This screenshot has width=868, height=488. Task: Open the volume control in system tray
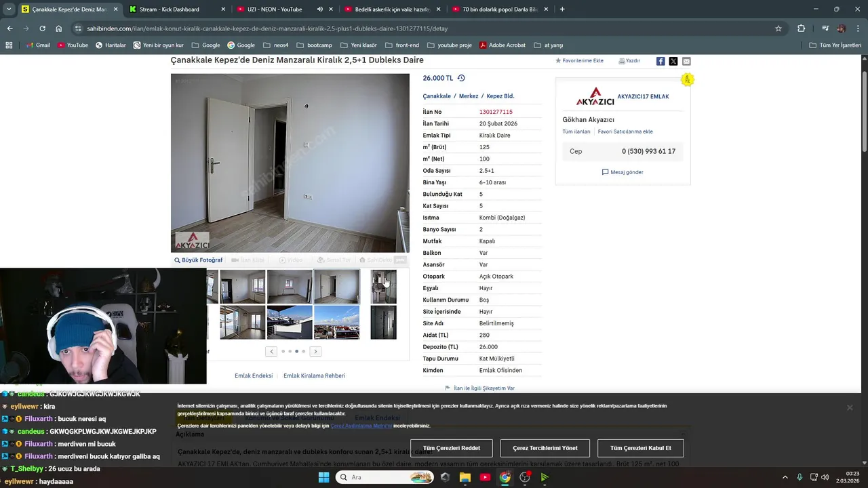[x=825, y=477]
